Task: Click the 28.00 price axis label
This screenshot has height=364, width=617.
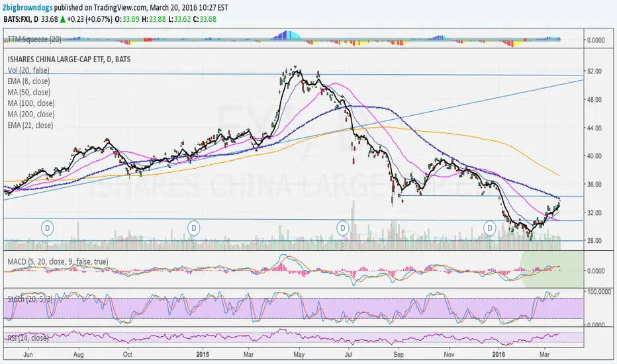Action: [x=594, y=240]
